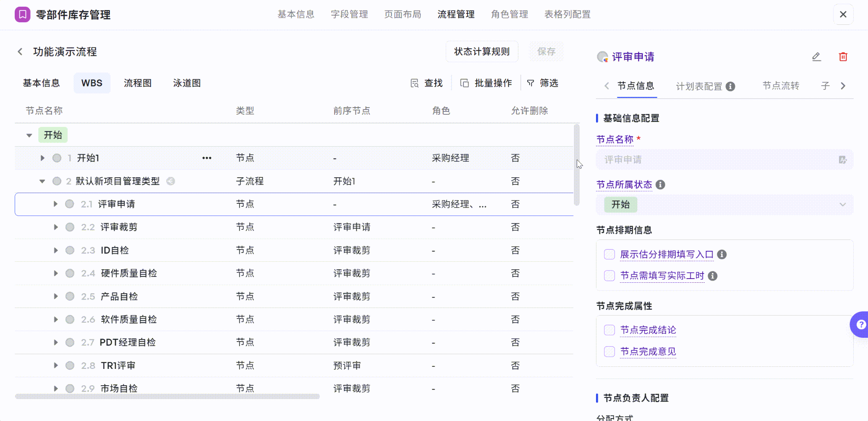The width and height of the screenshot is (868, 421).
Task: Switch to 计划表配置 panel tab
Action: (699, 86)
